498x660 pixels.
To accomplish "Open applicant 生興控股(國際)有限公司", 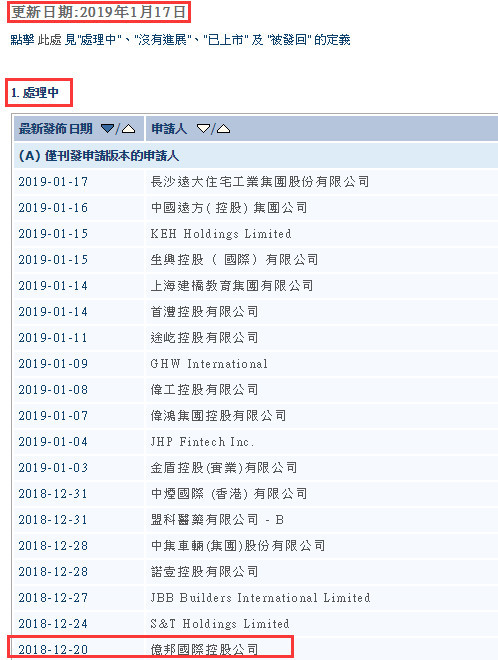I will tap(234, 260).
